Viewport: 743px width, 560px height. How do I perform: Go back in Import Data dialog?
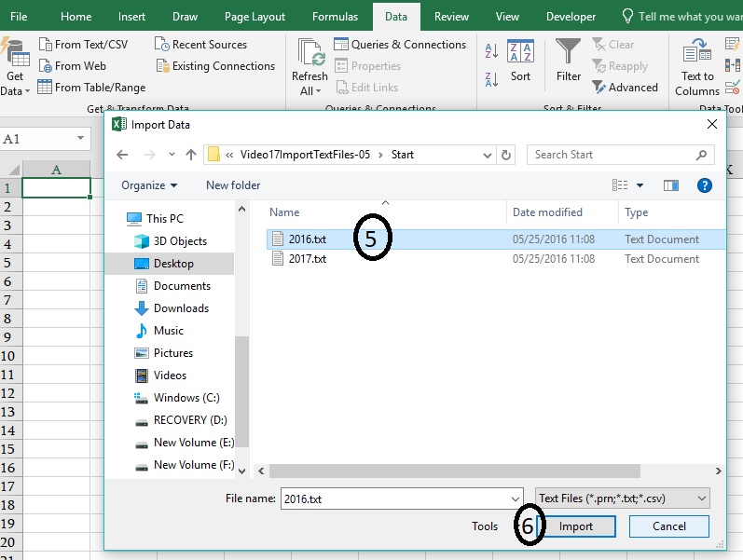(x=122, y=155)
